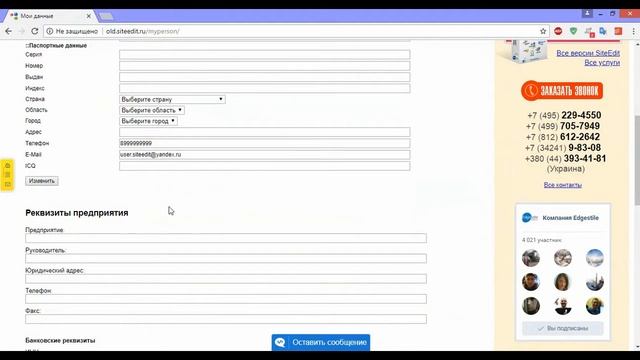This screenshot has width=640, height=360.
Task: Open first row middle member avatar
Action: click(562, 258)
